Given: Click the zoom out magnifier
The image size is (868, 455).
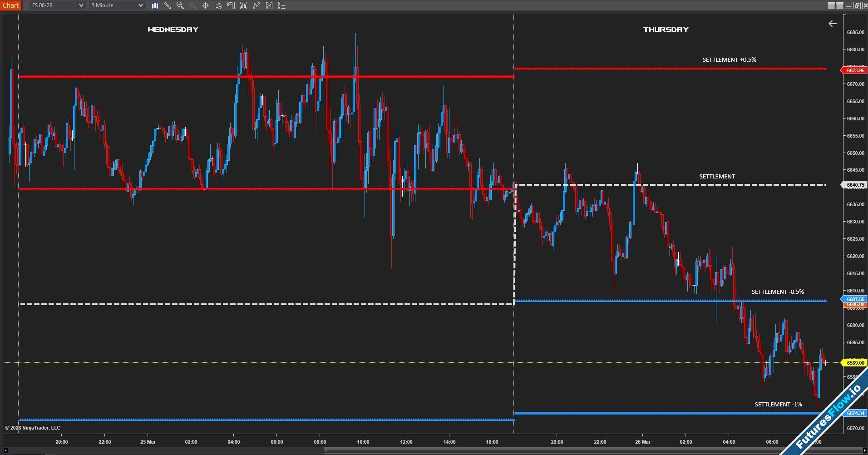Looking at the screenshot, I should 192,5.
